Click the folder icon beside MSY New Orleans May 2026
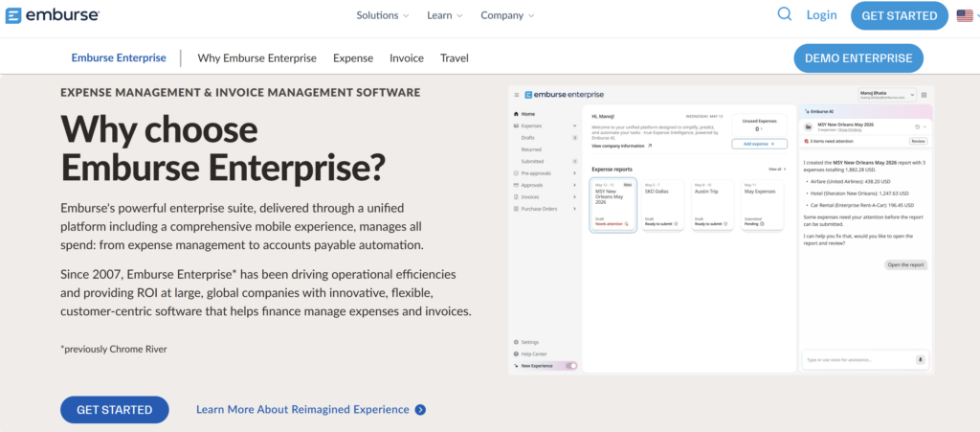Screen dimensions: 980x432 tap(808, 126)
